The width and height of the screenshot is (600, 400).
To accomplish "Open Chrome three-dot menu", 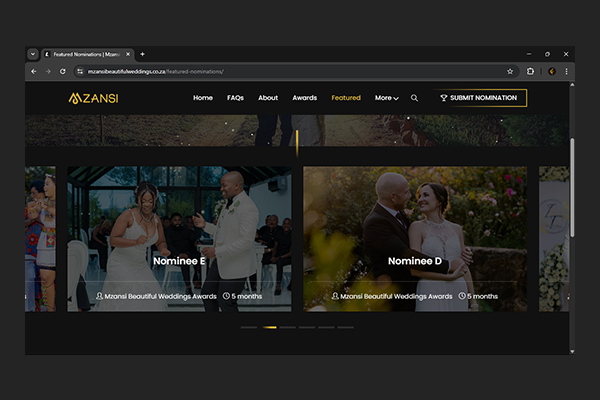I will [x=566, y=72].
